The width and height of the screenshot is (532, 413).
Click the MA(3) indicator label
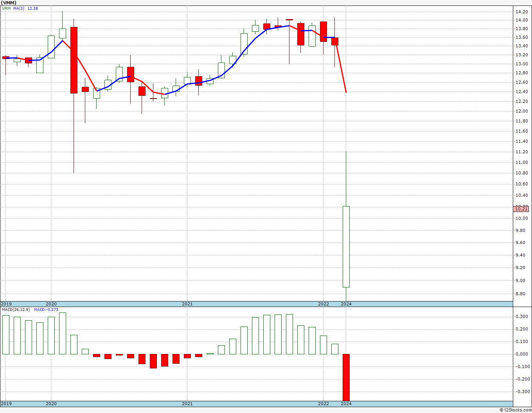pyautogui.click(x=18, y=8)
